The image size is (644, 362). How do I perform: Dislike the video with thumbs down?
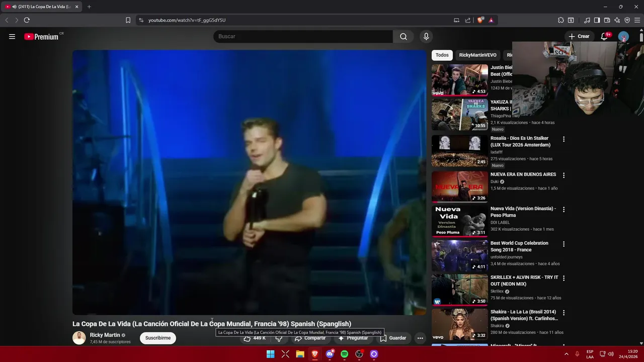(279, 338)
